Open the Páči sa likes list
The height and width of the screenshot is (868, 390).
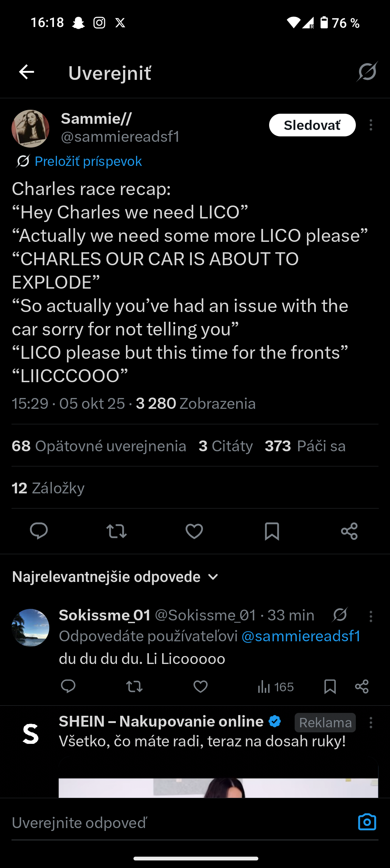pyautogui.click(x=305, y=446)
